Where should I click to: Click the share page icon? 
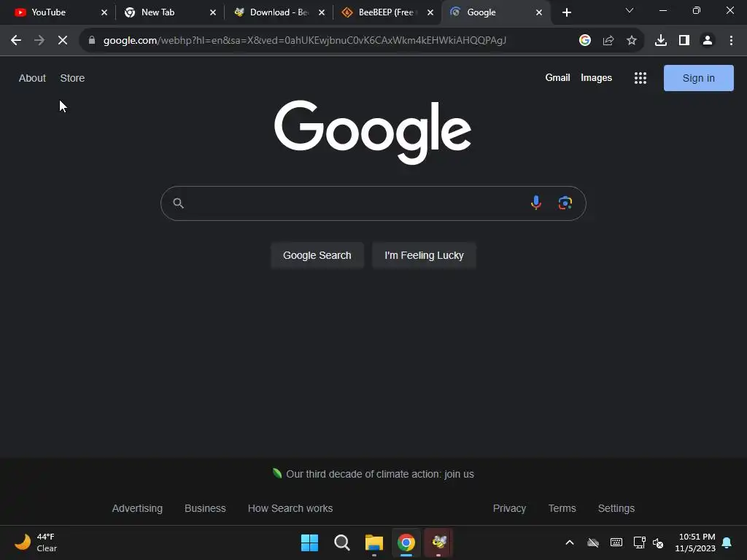click(608, 41)
